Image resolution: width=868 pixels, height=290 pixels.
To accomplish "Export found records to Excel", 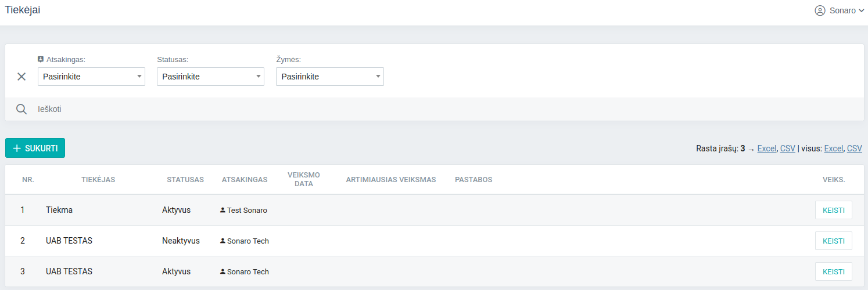I will click(x=766, y=148).
